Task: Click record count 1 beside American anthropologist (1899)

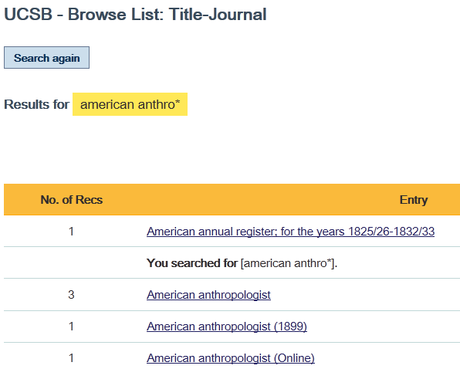Action: point(71,326)
